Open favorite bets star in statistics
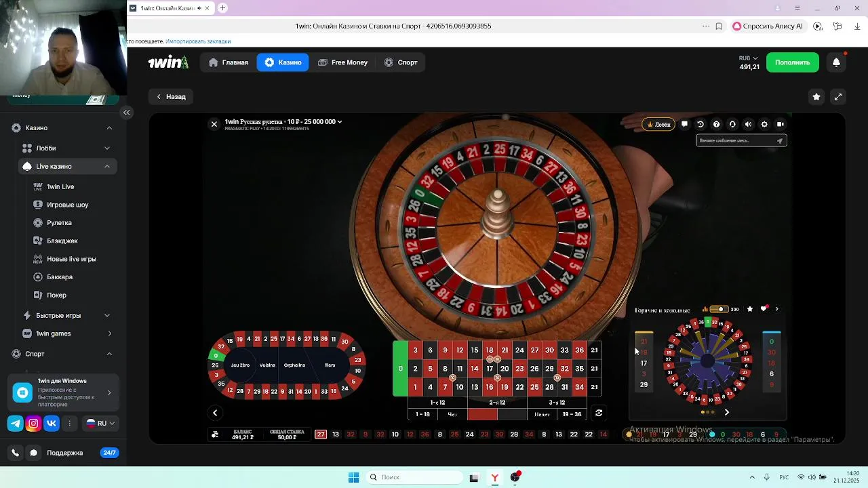The image size is (868, 488). 750,309
